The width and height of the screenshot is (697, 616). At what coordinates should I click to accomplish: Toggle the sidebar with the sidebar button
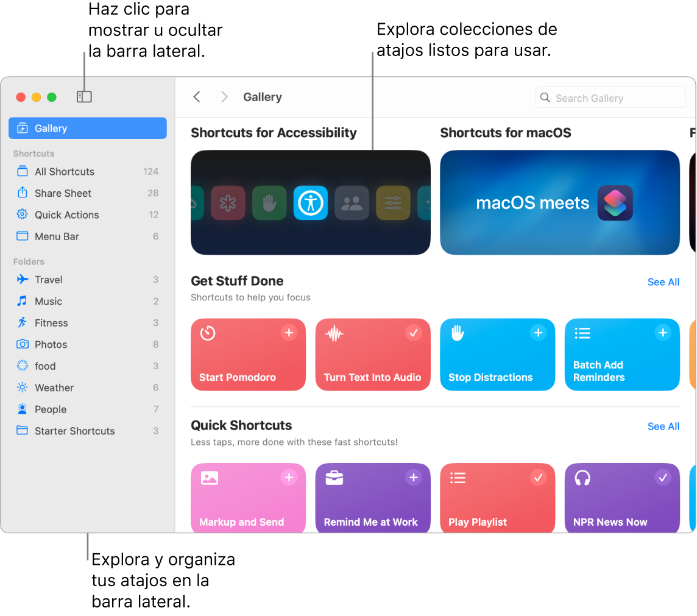coord(84,97)
